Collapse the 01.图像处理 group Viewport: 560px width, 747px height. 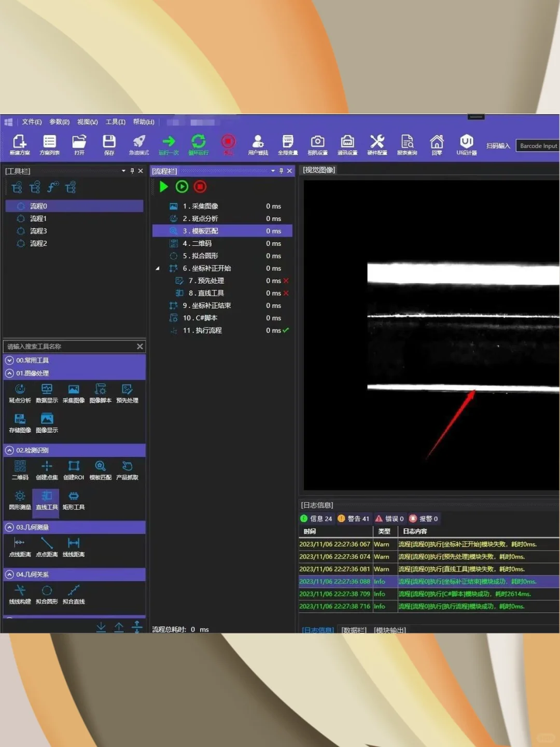tap(9, 373)
